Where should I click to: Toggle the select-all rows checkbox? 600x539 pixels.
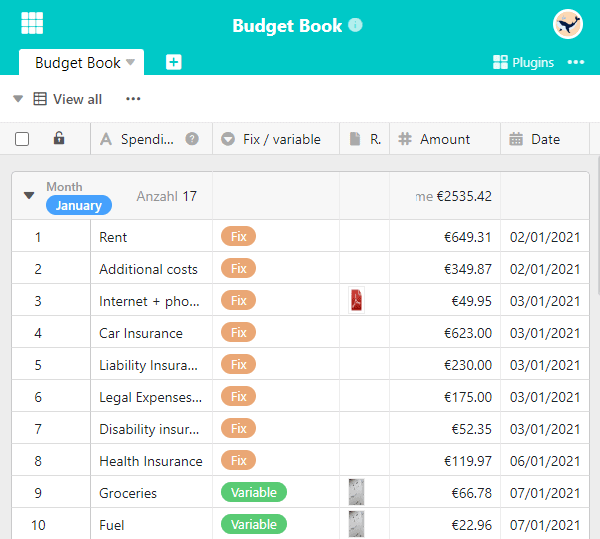click(22, 139)
